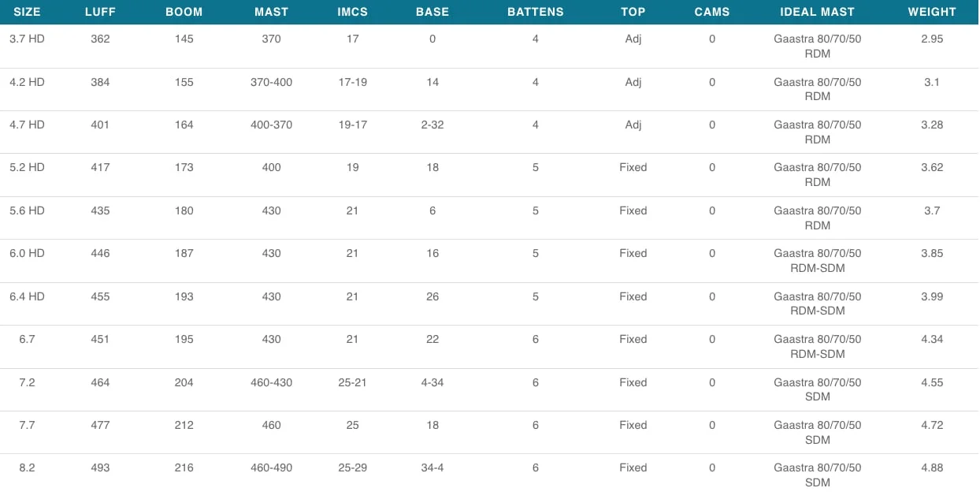The height and width of the screenshot is (499, 980).
Task: Select mast value 370-400 for 4.2 HD
Action: tap(271, 82)
